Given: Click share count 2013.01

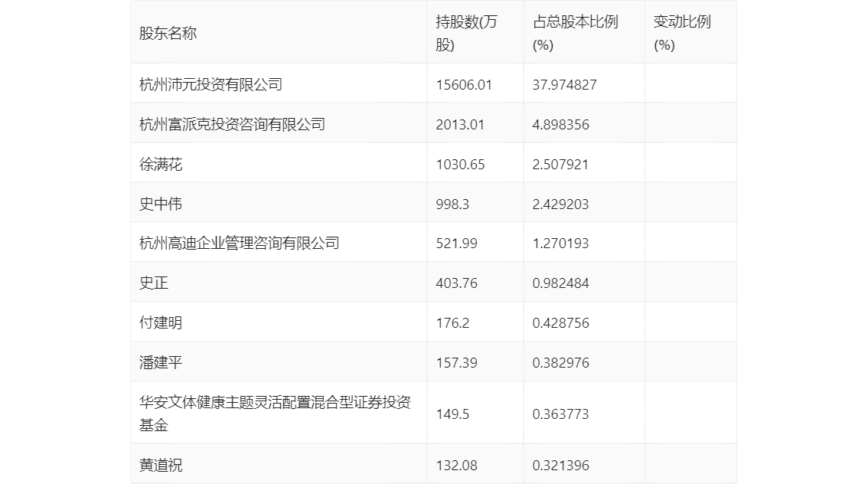Looking at the screenshot, I should (x=460, y=125).
